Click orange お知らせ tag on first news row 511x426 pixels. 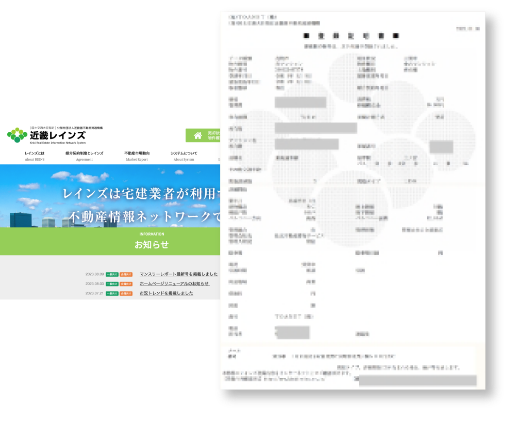click(126, 274)
